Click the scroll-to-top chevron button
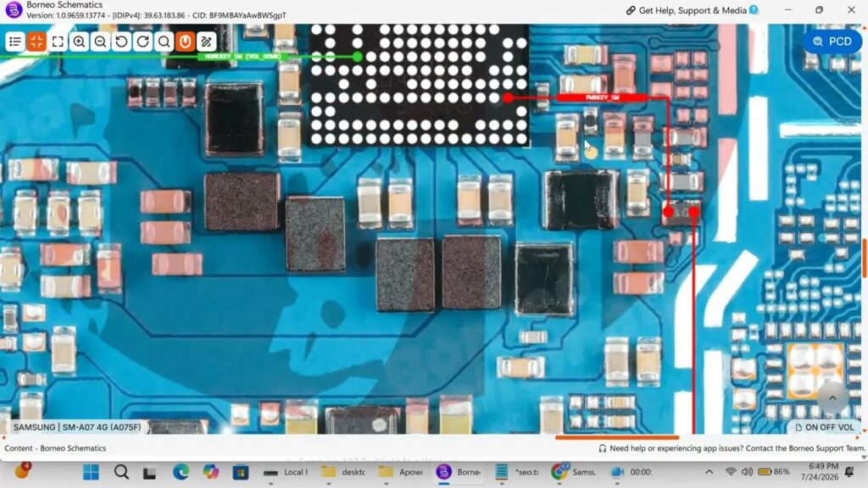The image size is (868, 488). pyautogui.click(x=832, y=398)
